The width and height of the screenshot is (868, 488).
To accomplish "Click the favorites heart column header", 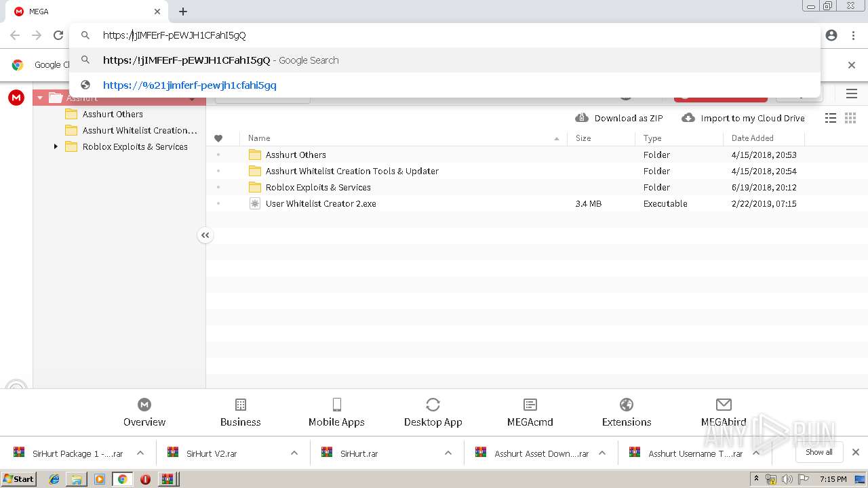I will pyautogui.click(x=218, y=138).
